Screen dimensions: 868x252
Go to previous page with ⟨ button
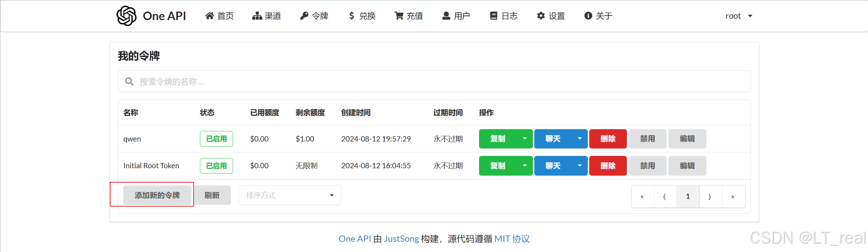tap(665, 196)
